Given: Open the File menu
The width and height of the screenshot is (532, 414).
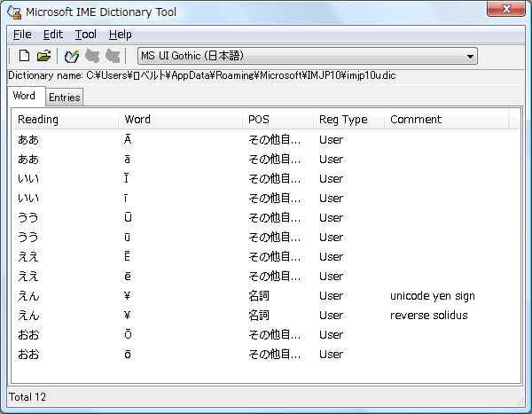Looking at the screenshot, I should pos(22,35).
